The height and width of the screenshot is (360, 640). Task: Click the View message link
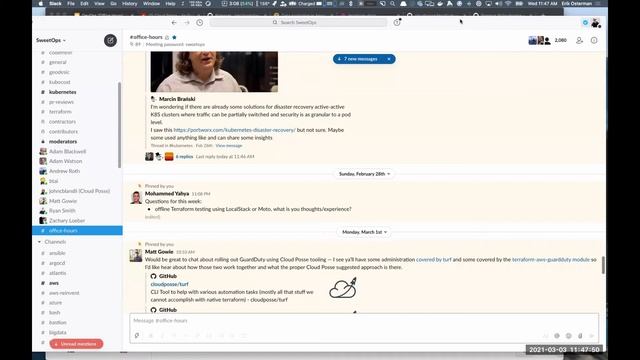click(x=229, y=146)
